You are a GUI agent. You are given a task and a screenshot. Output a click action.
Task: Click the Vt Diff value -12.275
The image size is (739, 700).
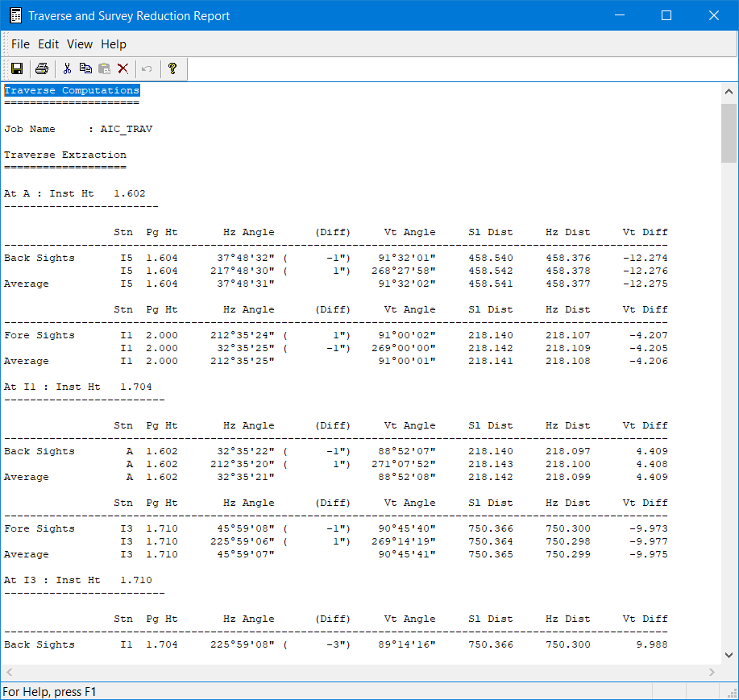646,284
